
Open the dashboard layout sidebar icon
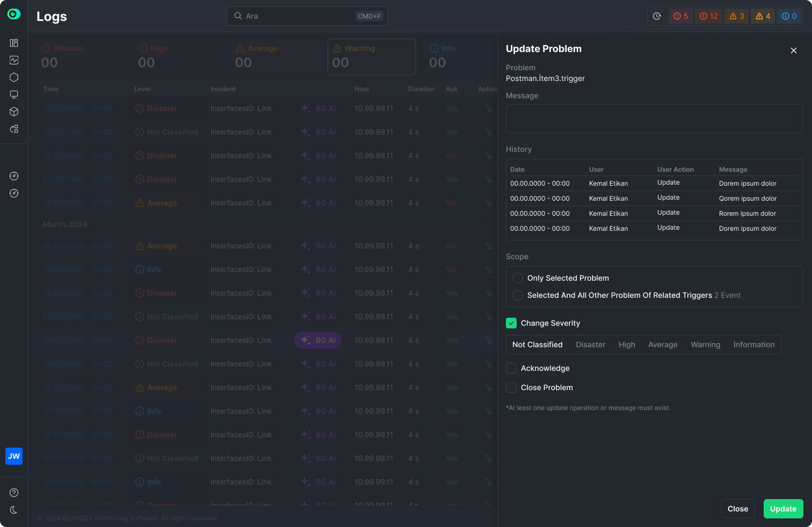[14, 43]
